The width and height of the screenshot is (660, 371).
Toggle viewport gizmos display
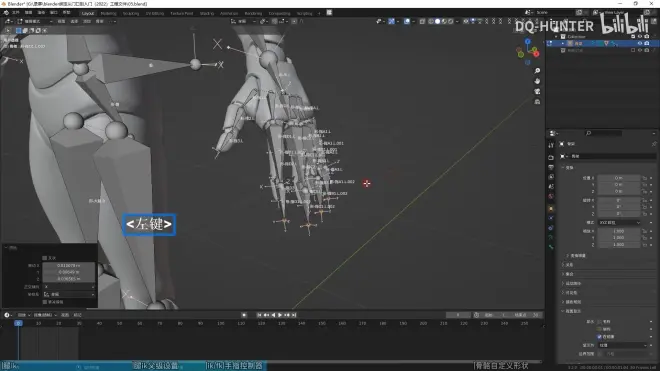pos(391,21)
